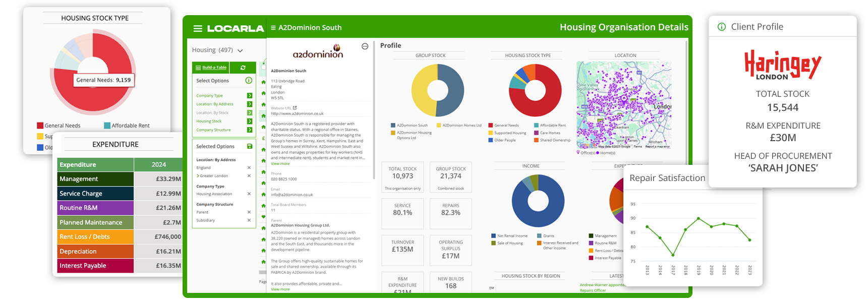Remove the Housing Association filter
The image size is (868, 304).
(249, 194)
